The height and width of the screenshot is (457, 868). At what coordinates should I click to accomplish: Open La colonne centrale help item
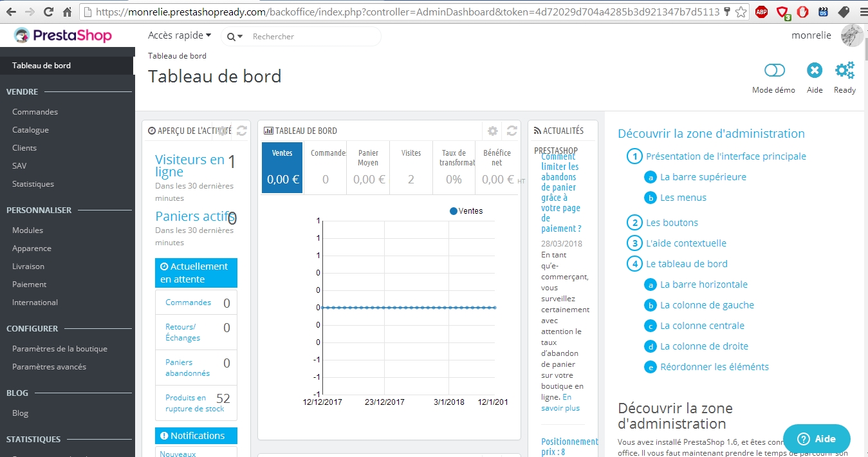click(702, 326)
